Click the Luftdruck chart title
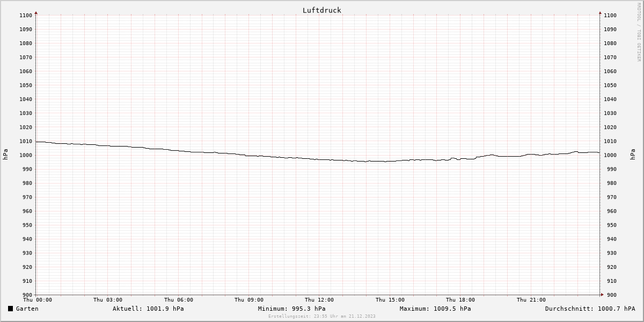The image size is (644, 322). [x=321, y=10]
